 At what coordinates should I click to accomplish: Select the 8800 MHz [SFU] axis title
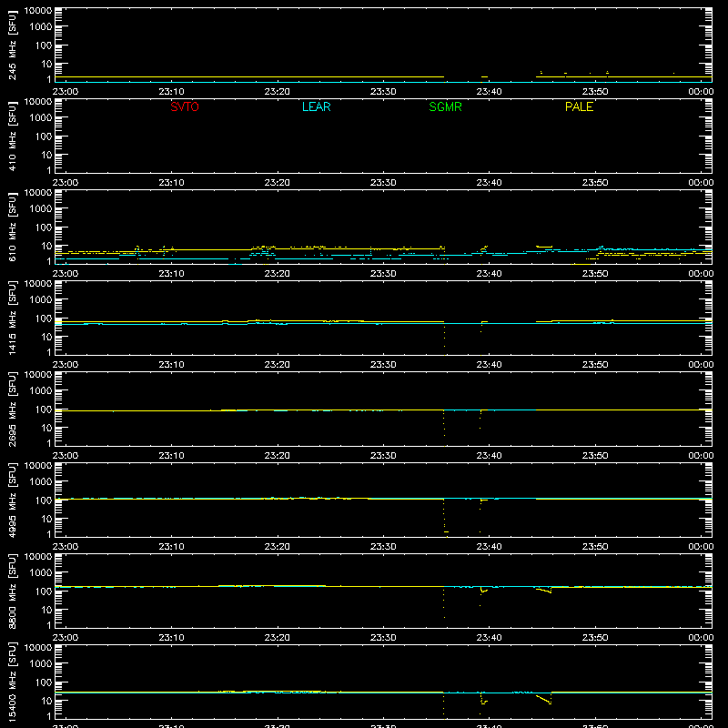(x=13, y=591)
